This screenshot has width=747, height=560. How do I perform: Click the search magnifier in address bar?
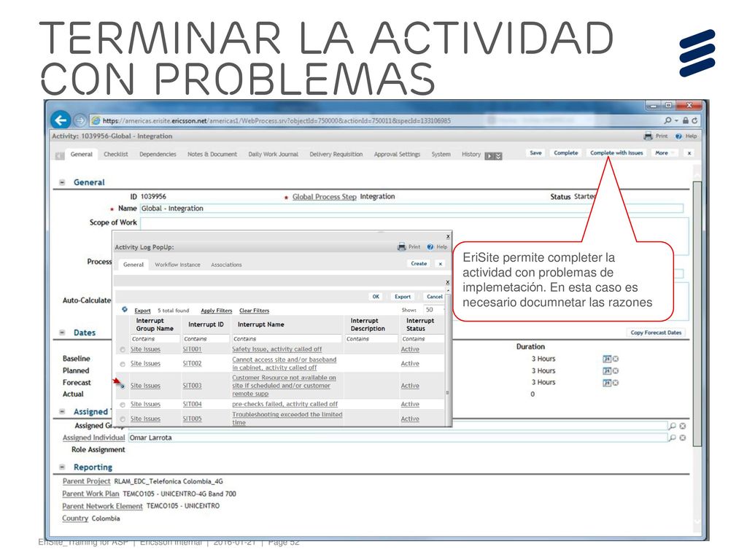pos(668,120)
